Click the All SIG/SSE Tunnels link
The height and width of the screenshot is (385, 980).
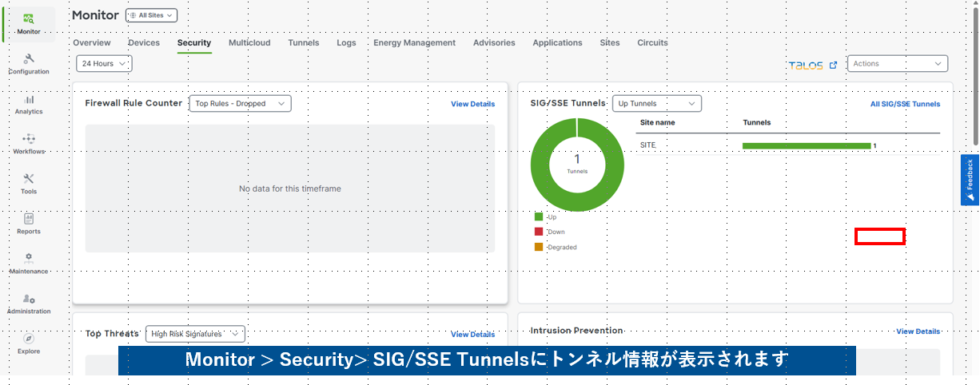point(905,104)
